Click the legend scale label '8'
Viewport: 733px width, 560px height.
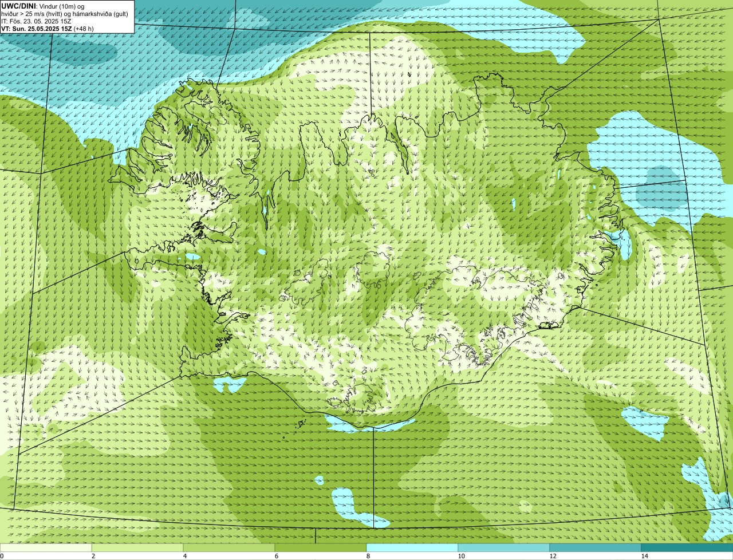tap(368, 556)
